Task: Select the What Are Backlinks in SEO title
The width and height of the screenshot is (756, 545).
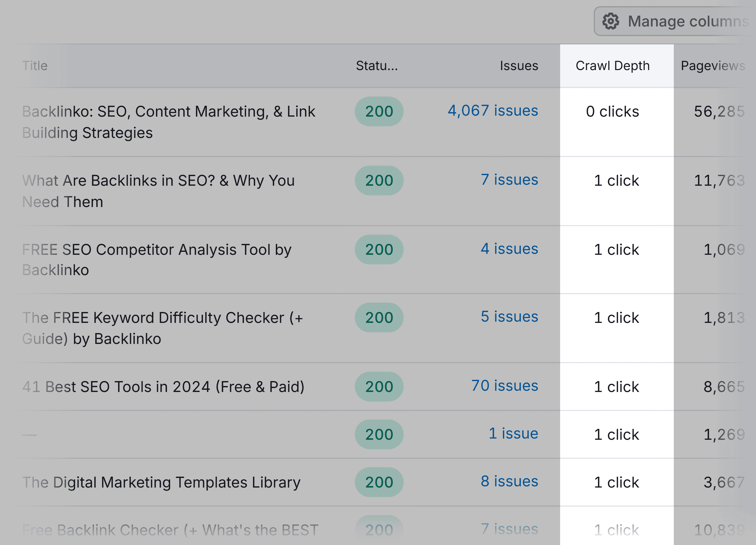Action: click(158, 191)
